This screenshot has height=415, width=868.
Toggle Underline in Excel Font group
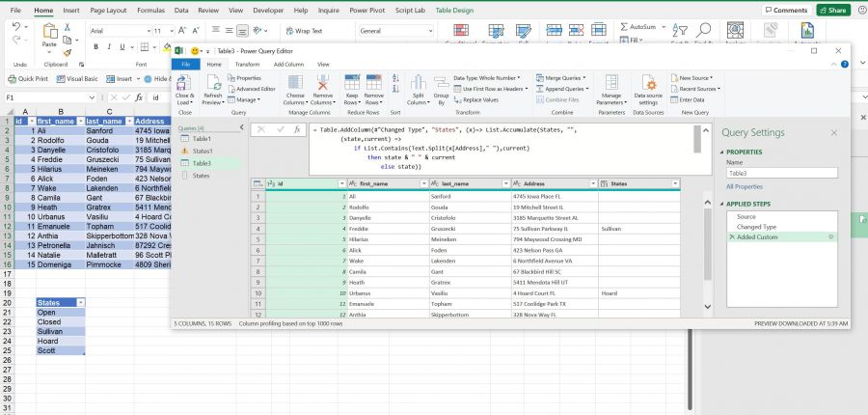pos(122,47)
